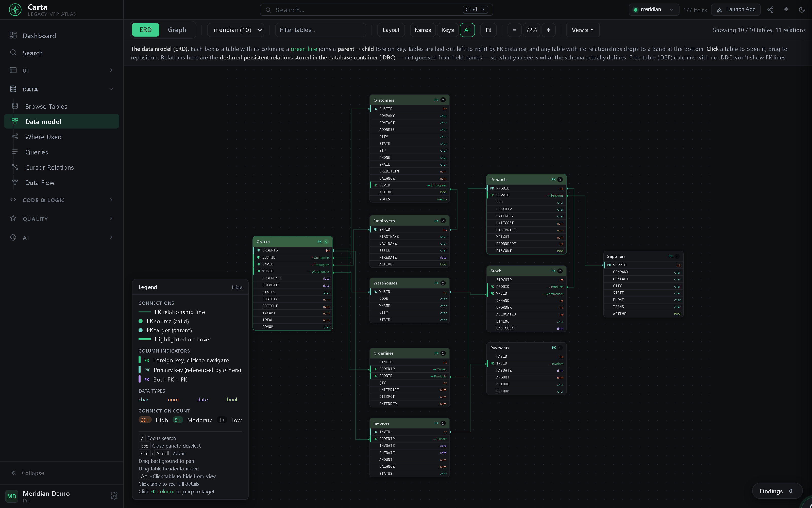Image resolution: width=812 pixels, height=508 pixels.
Task: Click the DATA database section icon
Action: (13, 89)
